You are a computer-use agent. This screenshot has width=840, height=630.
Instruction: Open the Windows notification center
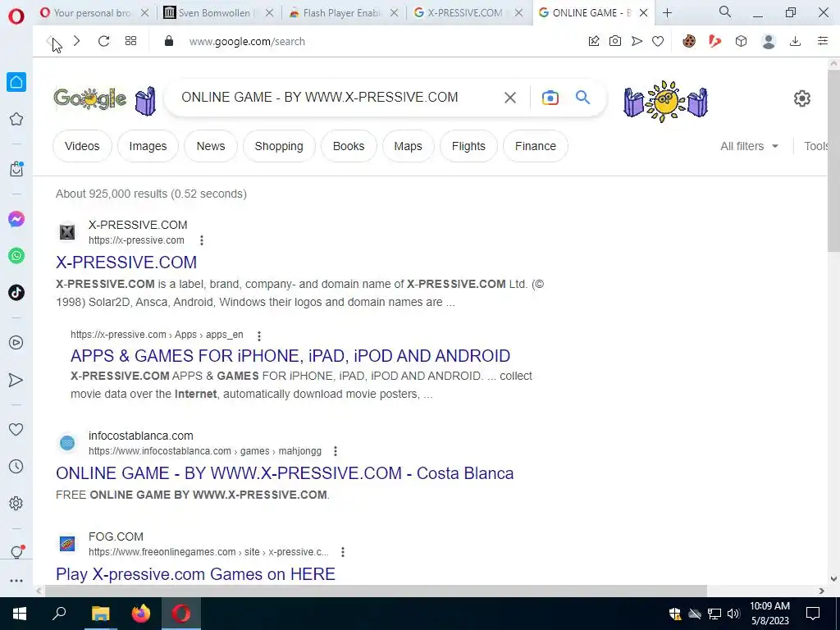pyautogui.click(x=813, y=614)
